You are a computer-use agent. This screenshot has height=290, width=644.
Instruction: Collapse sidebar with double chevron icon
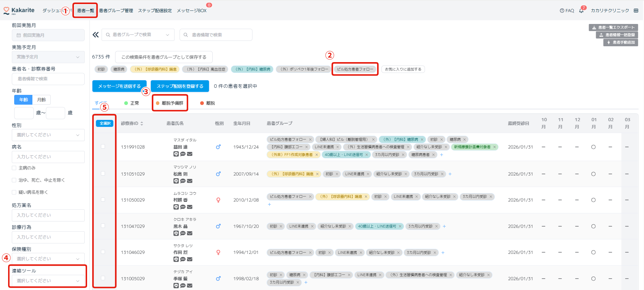[96, 35]
